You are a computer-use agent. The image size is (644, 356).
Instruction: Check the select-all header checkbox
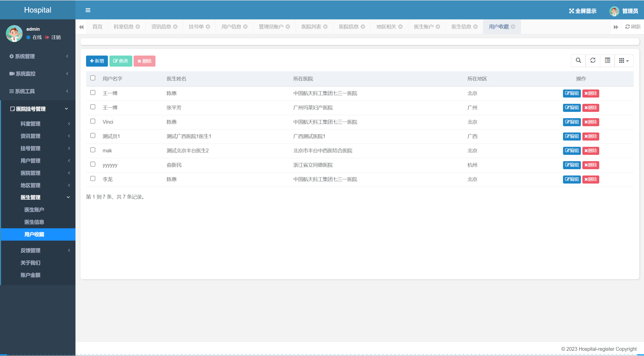(x=93, y=78)
